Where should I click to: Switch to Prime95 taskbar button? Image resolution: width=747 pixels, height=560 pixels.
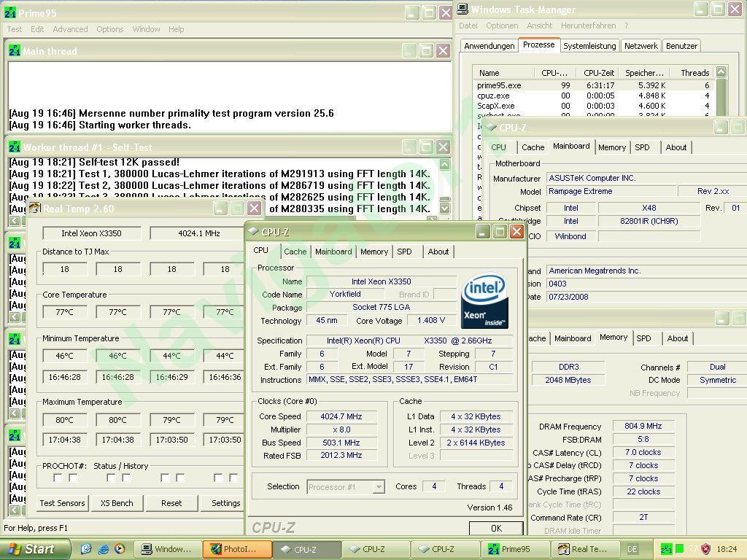(x=514, y=549)
